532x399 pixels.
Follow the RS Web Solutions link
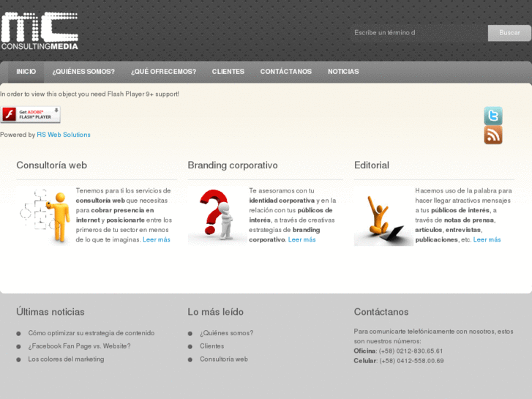click(x=64, y=135)
